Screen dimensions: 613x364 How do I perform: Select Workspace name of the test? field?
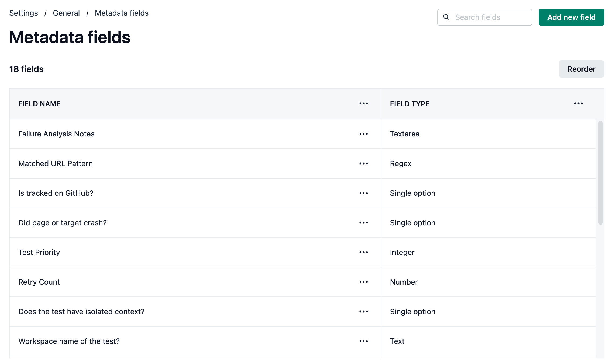69,341
